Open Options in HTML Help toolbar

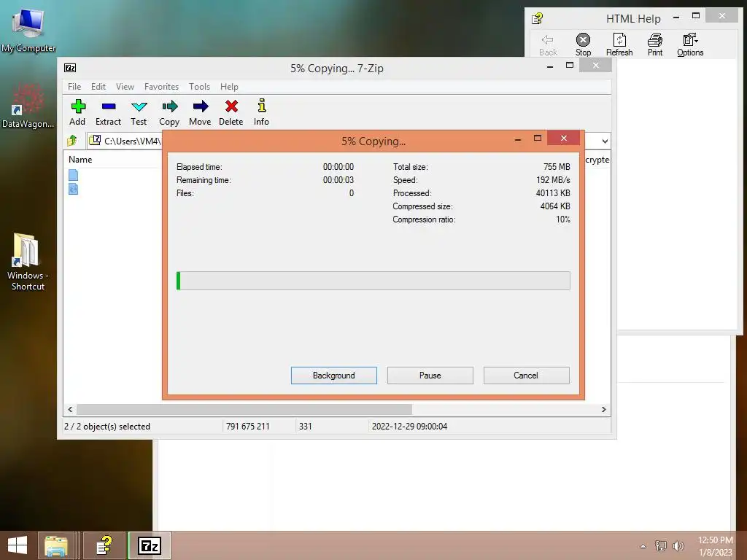(690, 45)
